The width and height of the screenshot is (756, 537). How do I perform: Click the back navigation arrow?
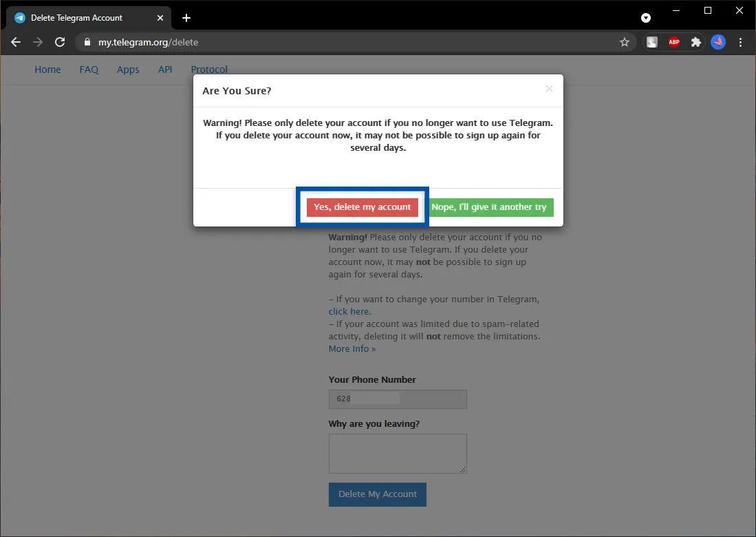pyautogui.click(x=15, y=42)
